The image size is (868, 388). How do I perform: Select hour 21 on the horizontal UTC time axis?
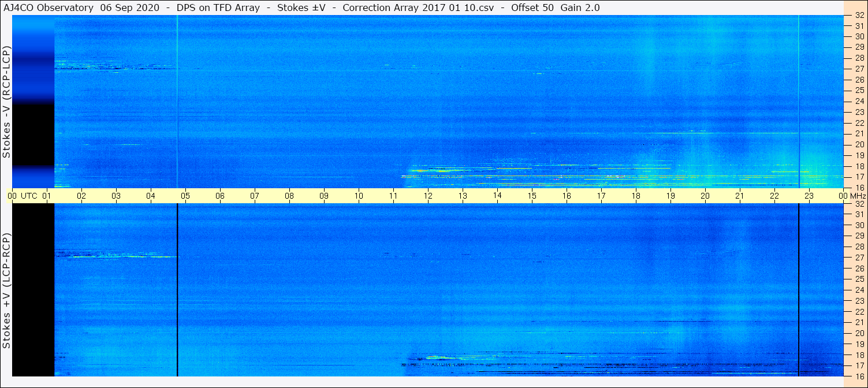coord(740,196)
